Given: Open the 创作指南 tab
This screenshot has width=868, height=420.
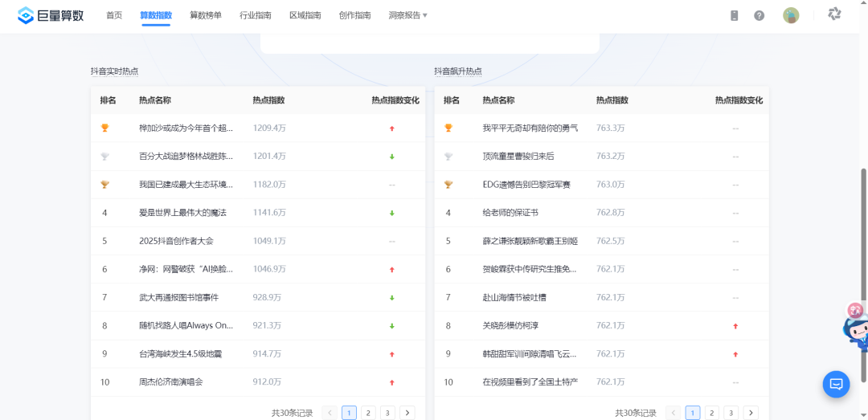Looking at the screenshot, I should [x=355, y=15].
